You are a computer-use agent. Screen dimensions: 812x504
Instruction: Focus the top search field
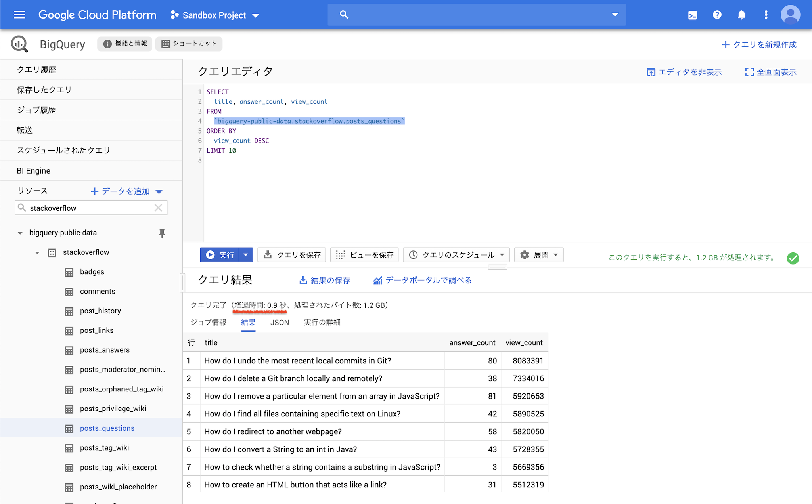(477, 15)
